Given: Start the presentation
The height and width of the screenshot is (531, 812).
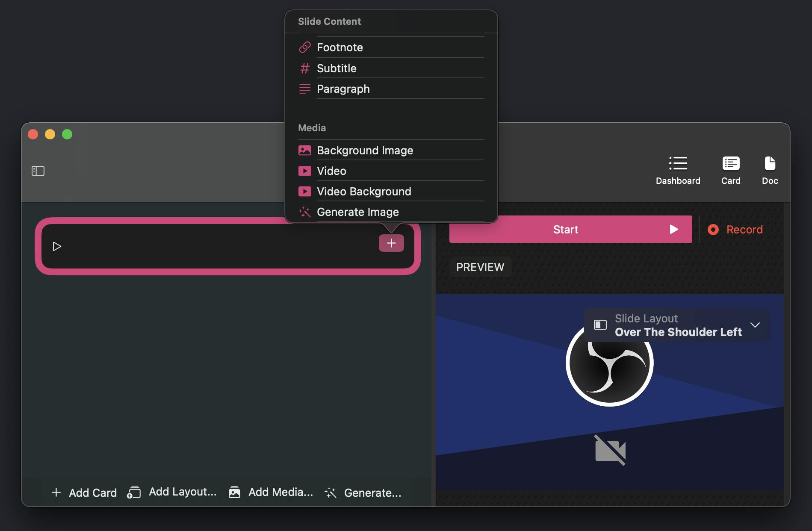Looking at the screenshot, I should pyautogui.click(x=570, y=229).
